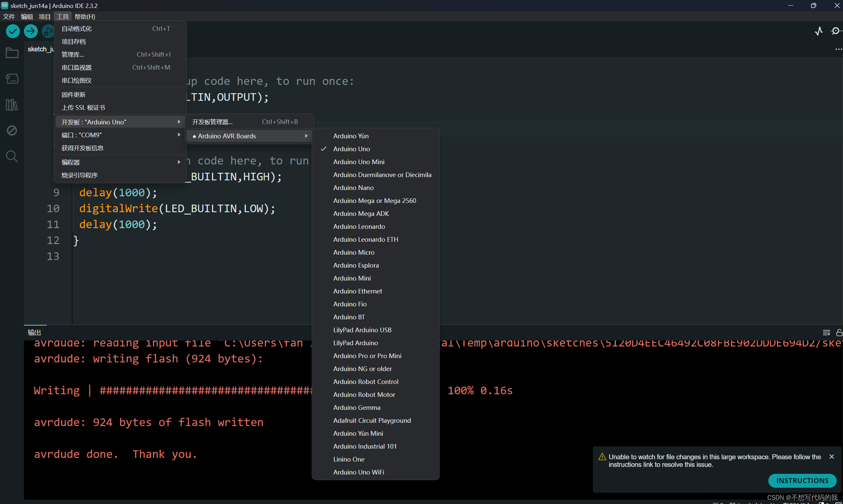Select the Adafruit Circuit Playground board
Viewport: 843px width, 504px height.
(376, 420)
